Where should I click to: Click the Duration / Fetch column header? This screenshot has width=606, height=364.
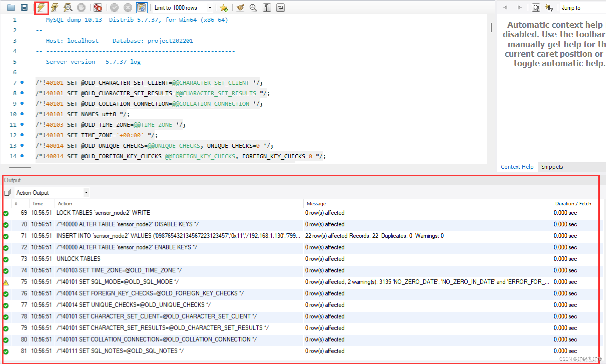pyautogui.click(x=573, y=204)
